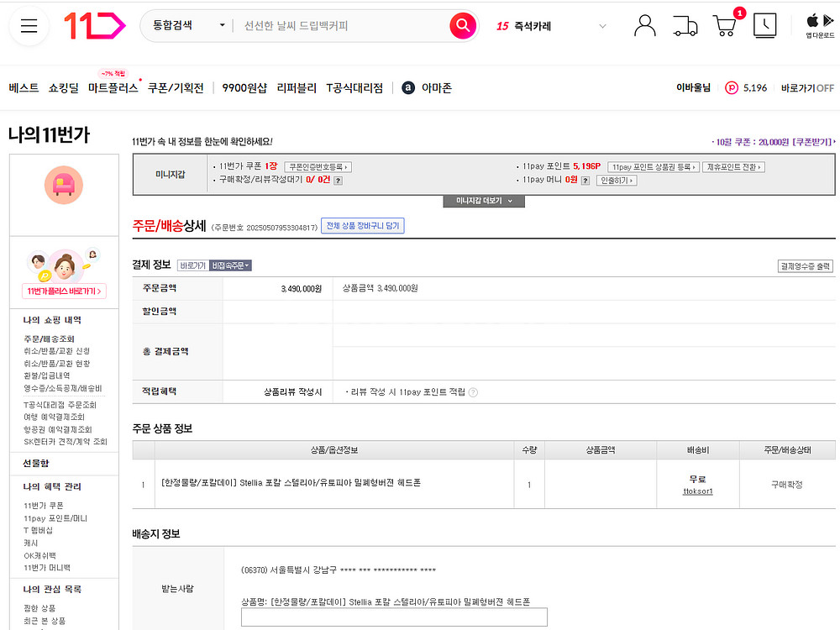Click the search text input field
The width and height of the screenshot is (840, 630).
(340, 26)
